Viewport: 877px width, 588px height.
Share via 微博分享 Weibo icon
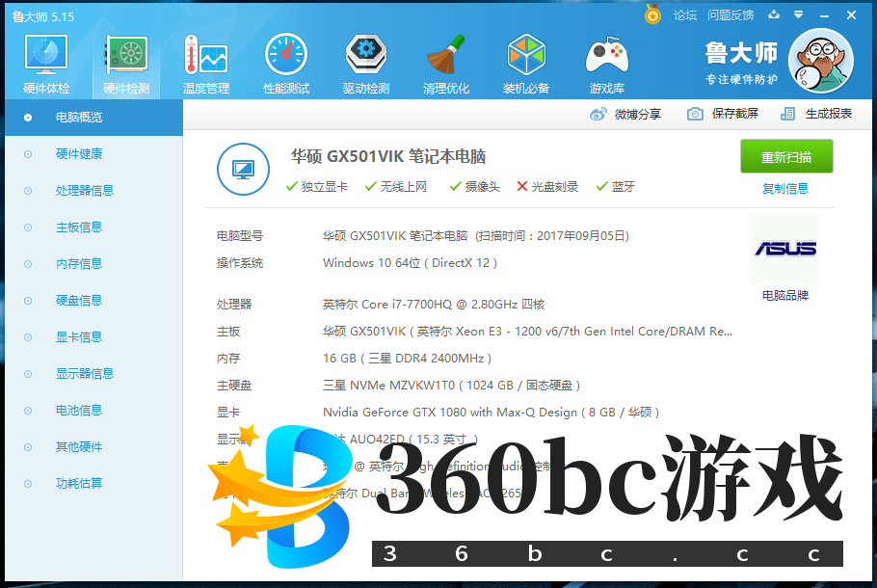pyautogui.click(x=598, y=114)
